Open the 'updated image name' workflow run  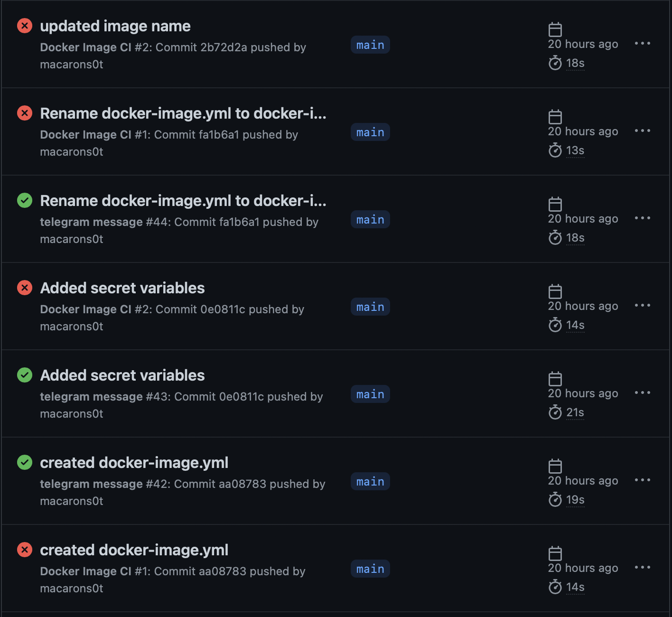[115, 26]
